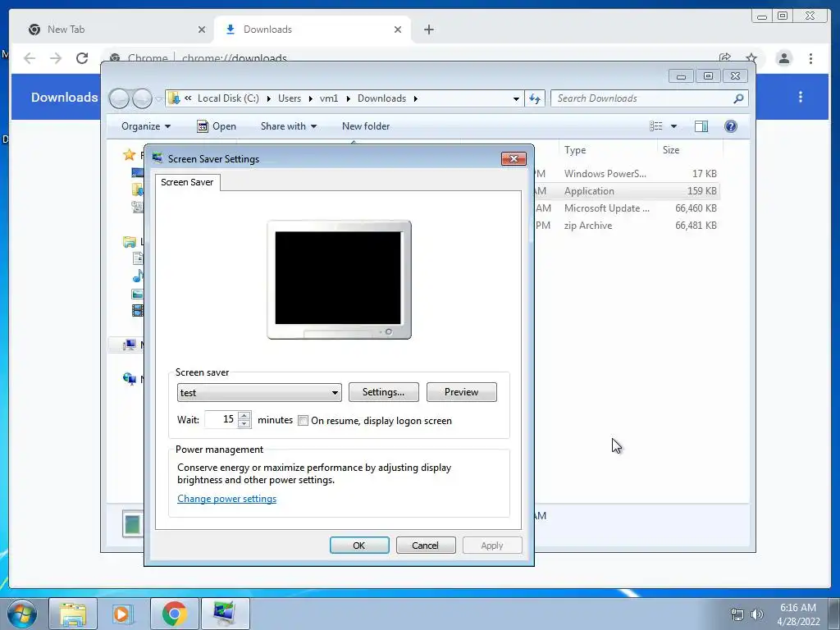Open Explorer recent pages dropdown arrow
This screenshot has width=840, height=630.
pyautogui.click(x=158, y=99)
